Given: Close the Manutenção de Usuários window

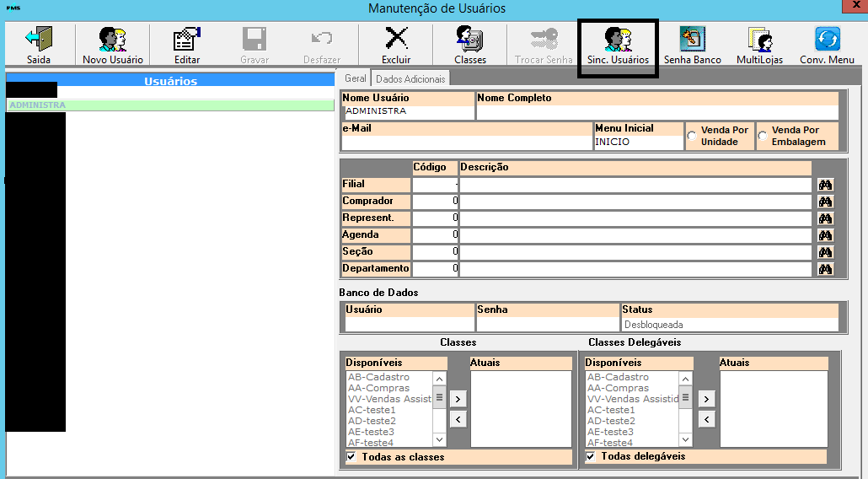Looking at the screenshot, I should (x=855, y=6).
